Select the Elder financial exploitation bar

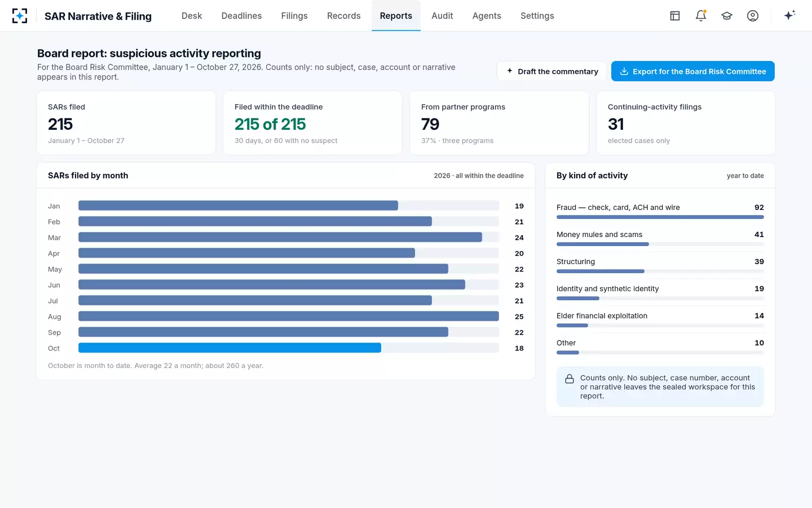coord(572,325)
